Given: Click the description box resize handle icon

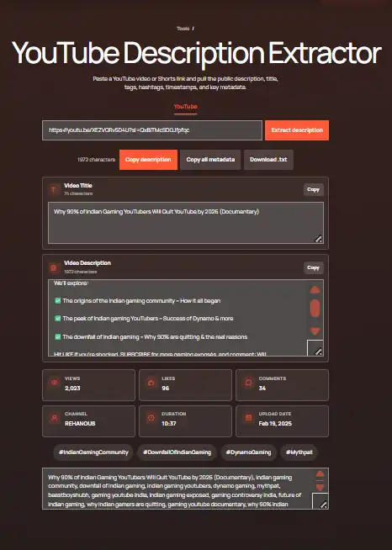Looking at the screenshot, I should (318, 352).
